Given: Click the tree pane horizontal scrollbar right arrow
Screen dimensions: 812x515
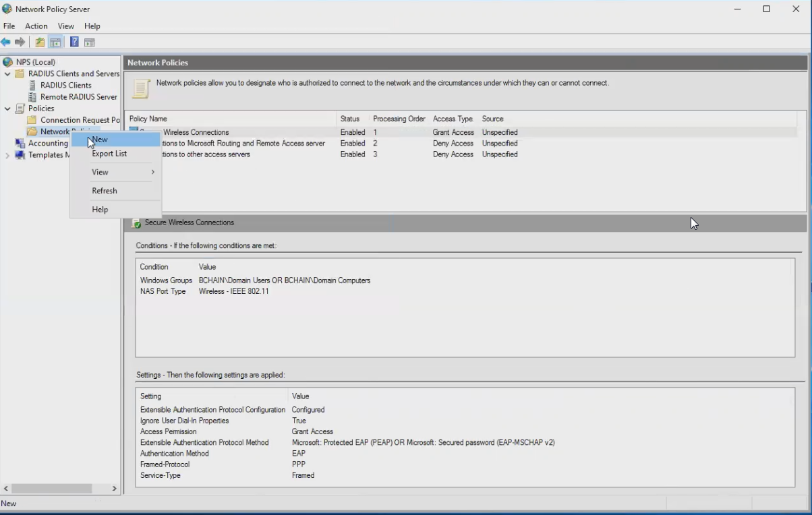Looking at the screenshot, I should pyautogui.click(x=114, y=488).
